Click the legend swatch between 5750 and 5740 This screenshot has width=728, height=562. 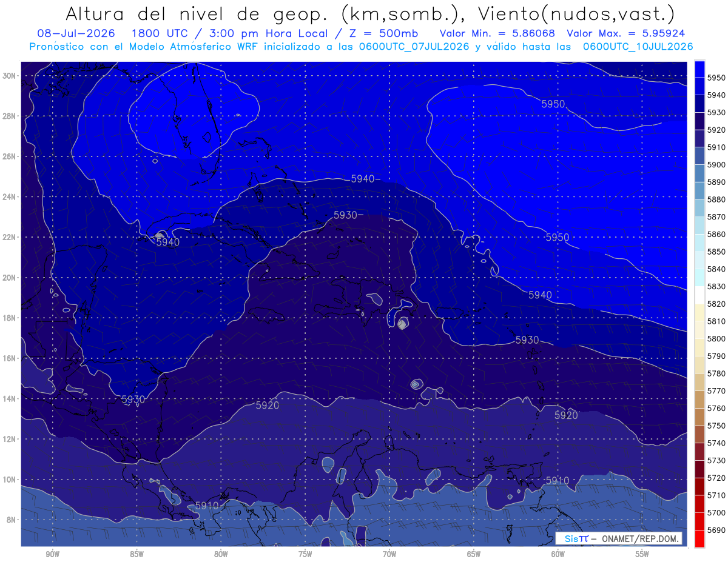[x=699, y=434]
